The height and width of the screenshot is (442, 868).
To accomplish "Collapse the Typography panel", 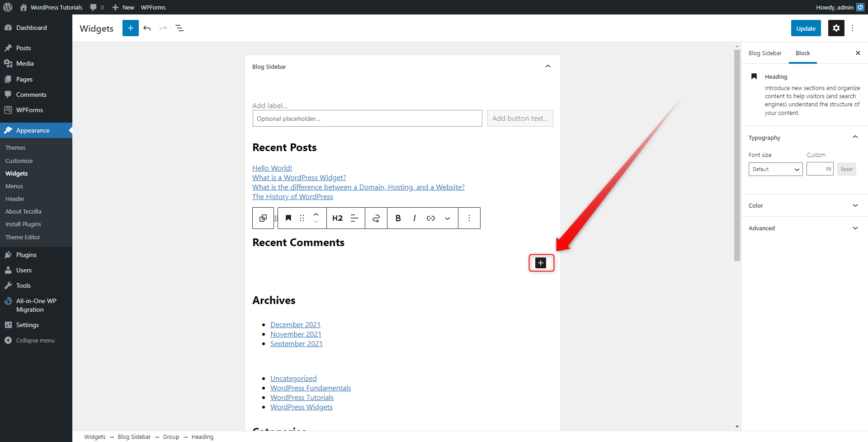I will click(x=855, y=137).
